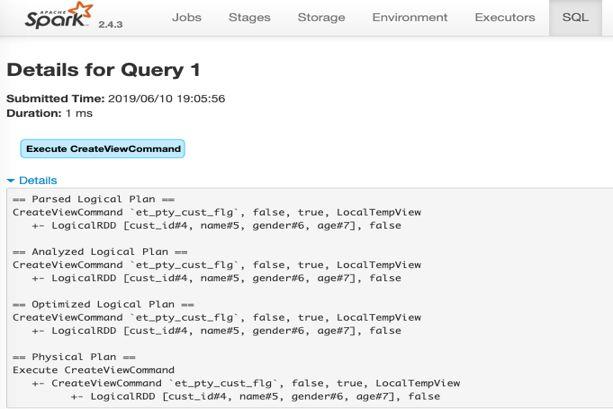Click the Apache Spark logo
This screenshot has width=613, height=409.
[59, 16]
